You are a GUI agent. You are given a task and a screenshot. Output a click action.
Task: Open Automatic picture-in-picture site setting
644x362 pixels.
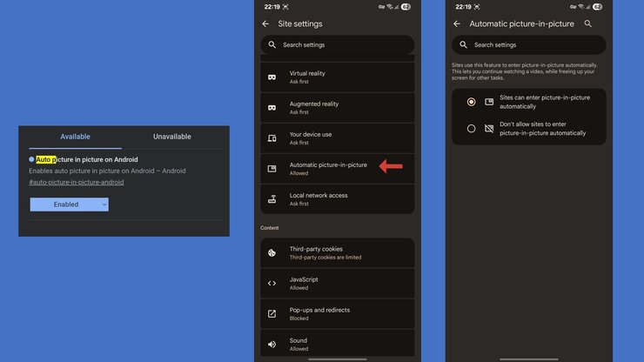click(328, 169)
